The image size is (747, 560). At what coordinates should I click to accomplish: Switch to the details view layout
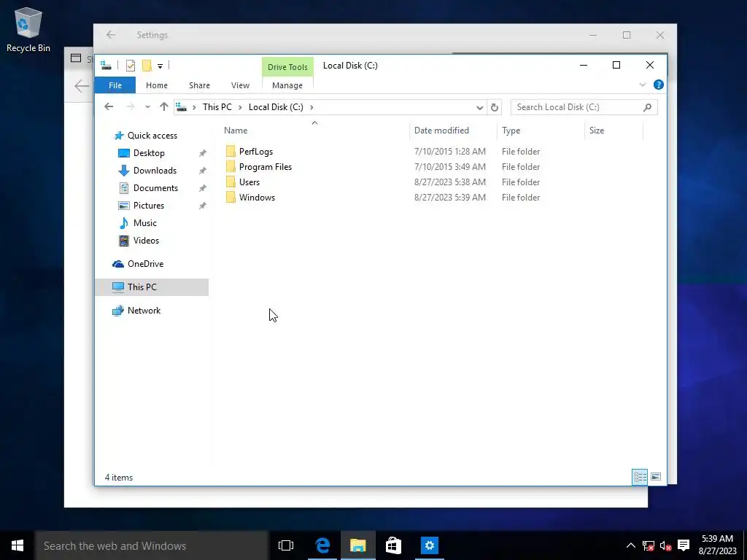[x=640, y=477]
